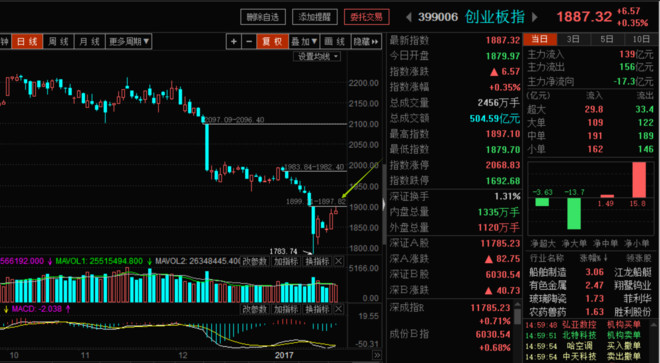Click the 净大单 green bar in flow chart
Viewport: 660px width, 363px height.
point(574,213)
